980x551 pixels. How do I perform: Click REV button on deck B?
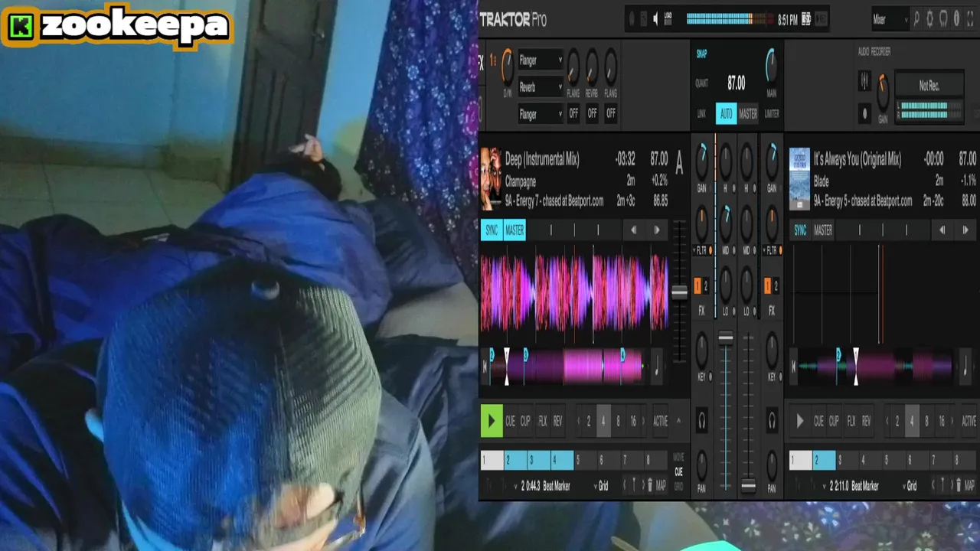(866, 421)
